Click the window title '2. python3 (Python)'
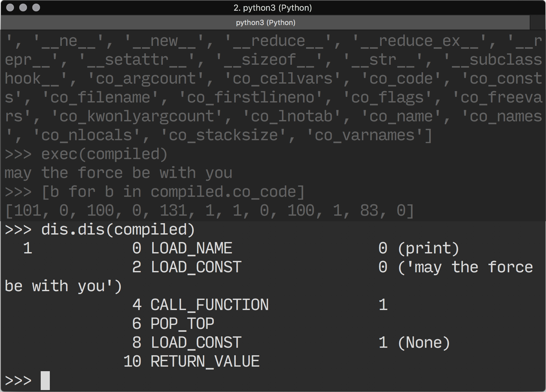Viewport: 546px width, 392px height. (273, 7)
